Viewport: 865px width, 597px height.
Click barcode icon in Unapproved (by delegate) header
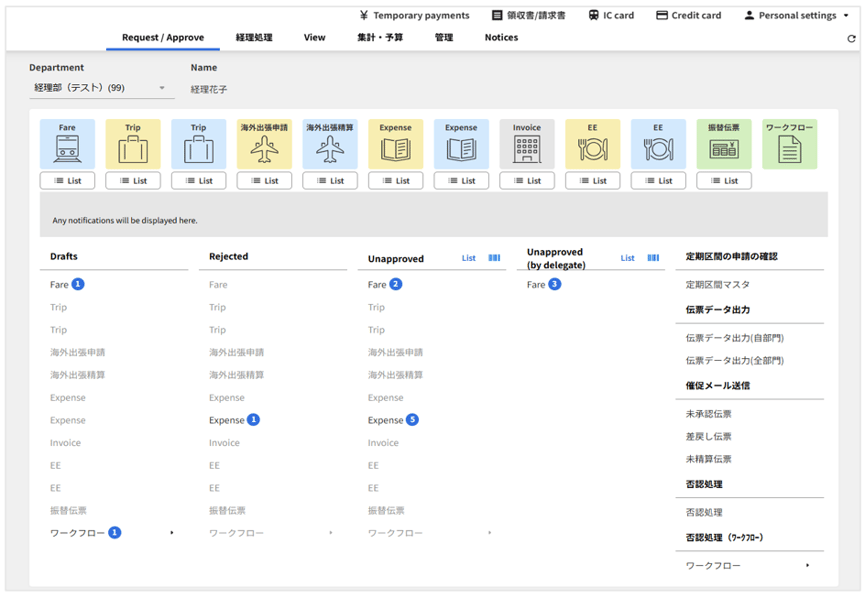(653, 258)
